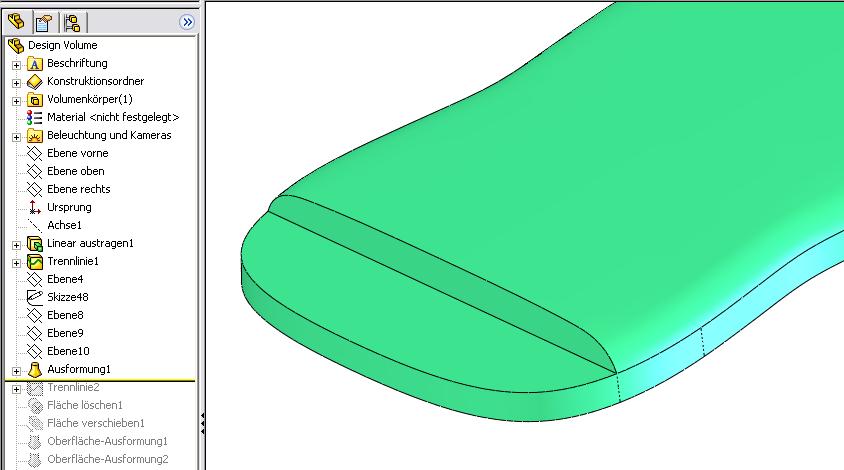844x470 pixels.
Task: Select the Skizze48 label
Action: click(x=67, y=297)
